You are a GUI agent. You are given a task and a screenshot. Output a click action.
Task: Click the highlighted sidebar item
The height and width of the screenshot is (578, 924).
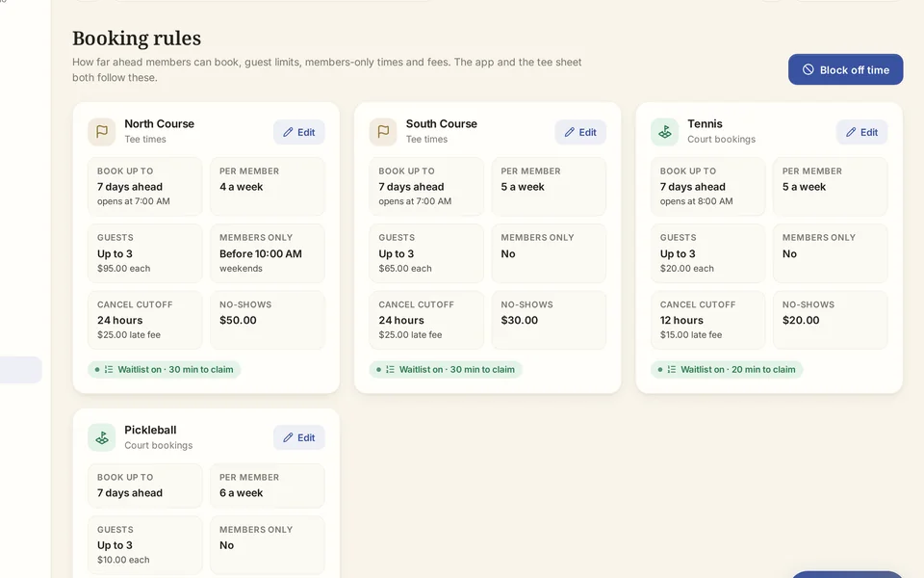20,370
